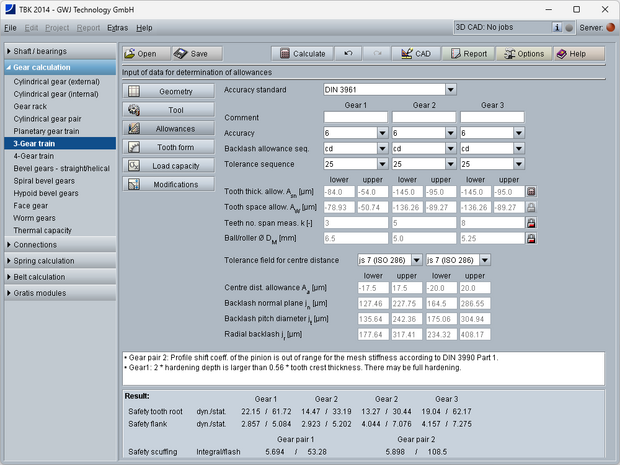Open the Tooth form input page
The width and height of the screenshot is (620, 465).
tap(168, 146)
